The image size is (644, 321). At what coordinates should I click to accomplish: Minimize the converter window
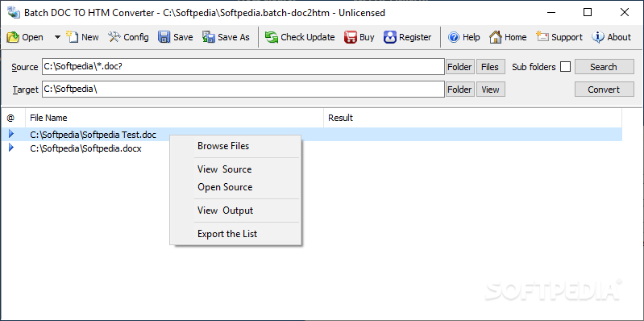(x=551, y=13)
